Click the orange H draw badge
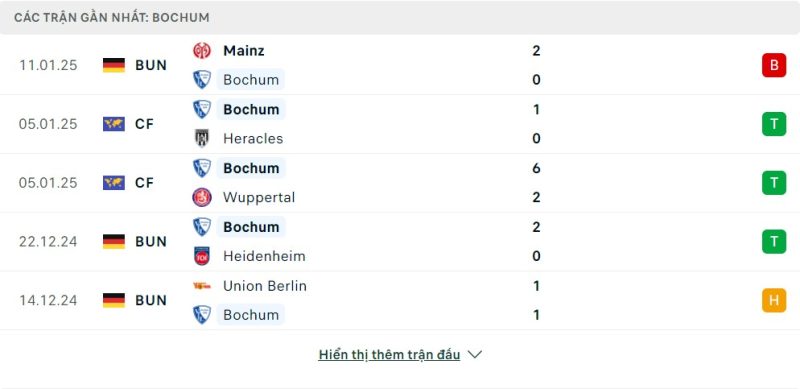 click(774, 300)
